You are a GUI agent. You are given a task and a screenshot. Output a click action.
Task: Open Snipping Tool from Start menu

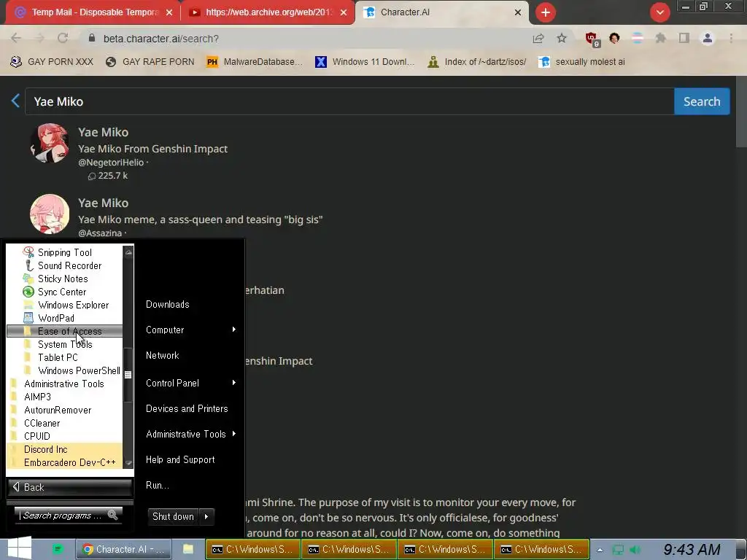point(64,252)
